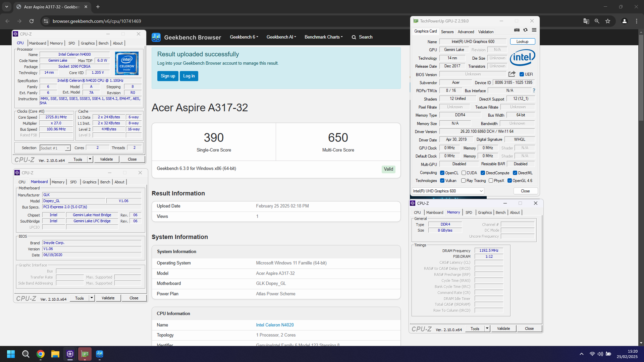Open SPD tab in CPU-Z Memory window

469,213
